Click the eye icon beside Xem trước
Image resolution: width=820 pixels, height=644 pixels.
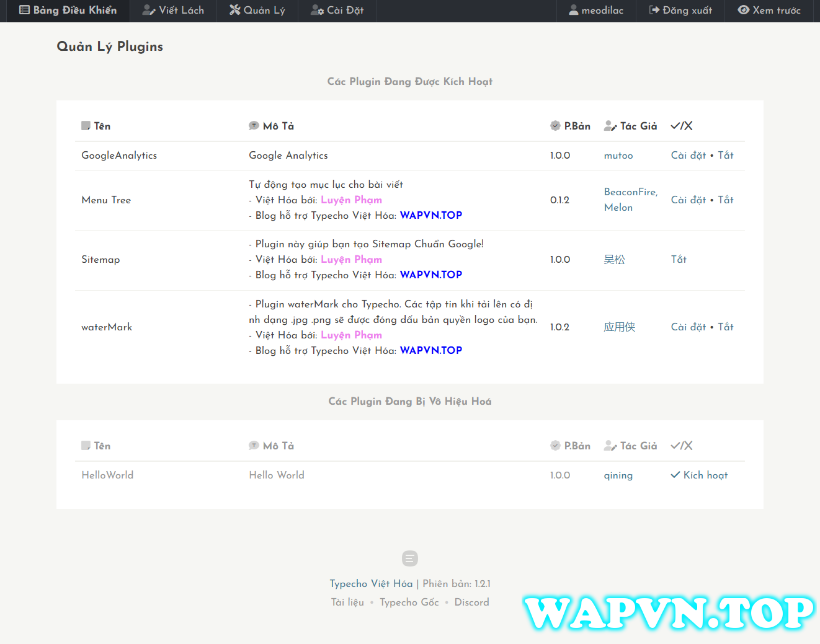point(744,10)
